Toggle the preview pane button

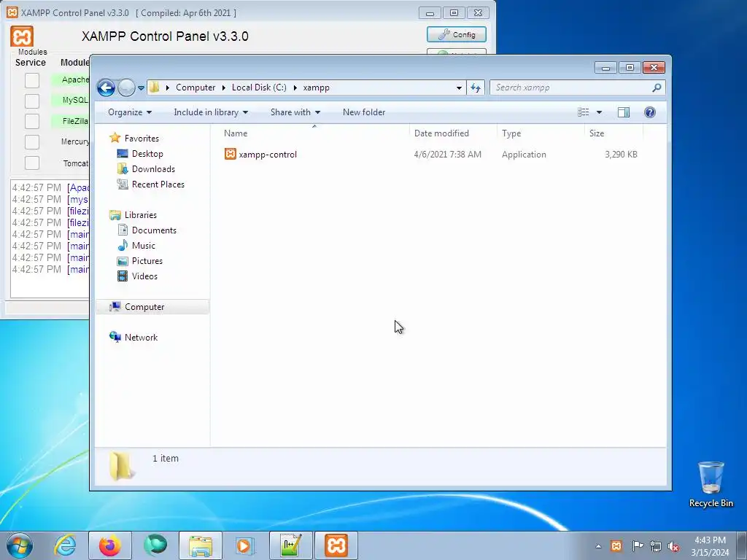pos(623,112)
